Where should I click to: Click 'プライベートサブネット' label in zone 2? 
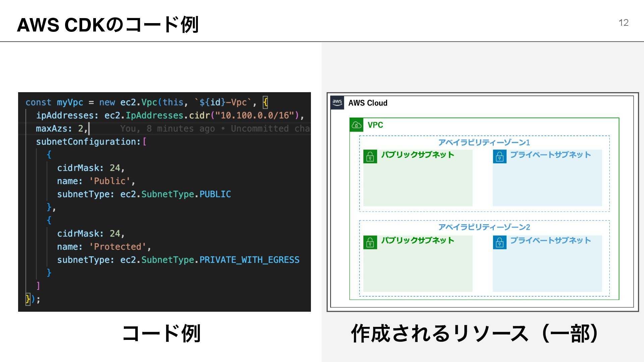click(550, 240)
